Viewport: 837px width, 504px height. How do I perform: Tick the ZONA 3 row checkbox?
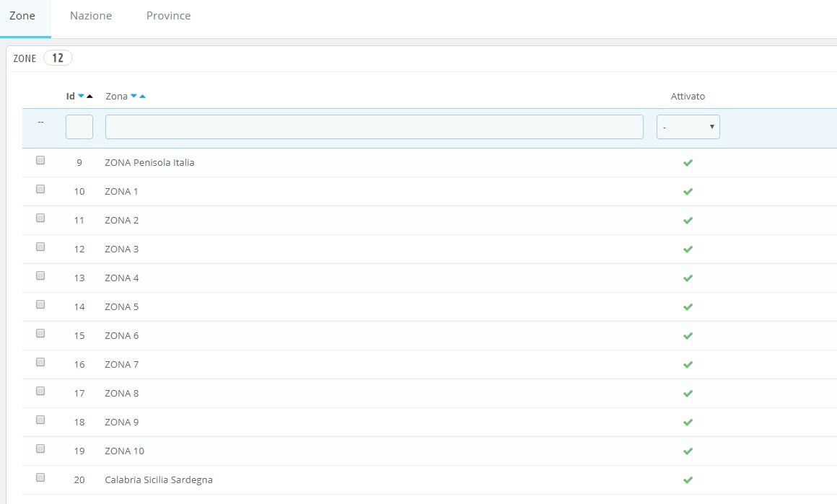tap(40, 247)
